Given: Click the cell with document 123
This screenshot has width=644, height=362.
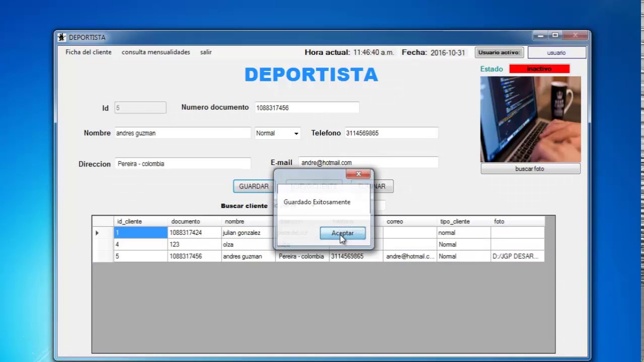Looking at the screenshot, I should click(195, 244).
